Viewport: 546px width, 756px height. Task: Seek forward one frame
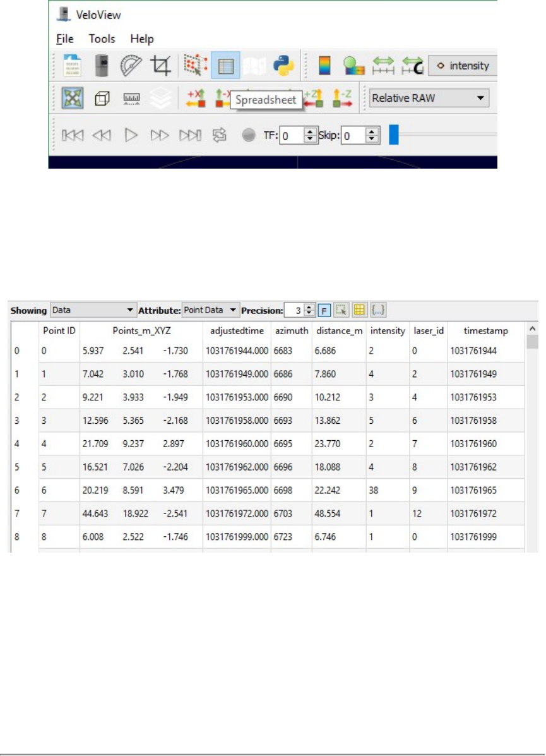coord(160,135)
